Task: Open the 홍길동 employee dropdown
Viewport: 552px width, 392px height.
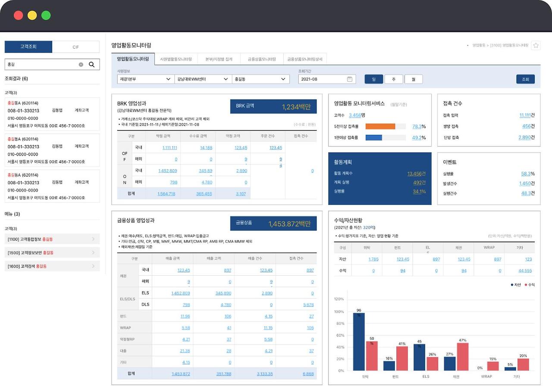Action: point(260,79)
